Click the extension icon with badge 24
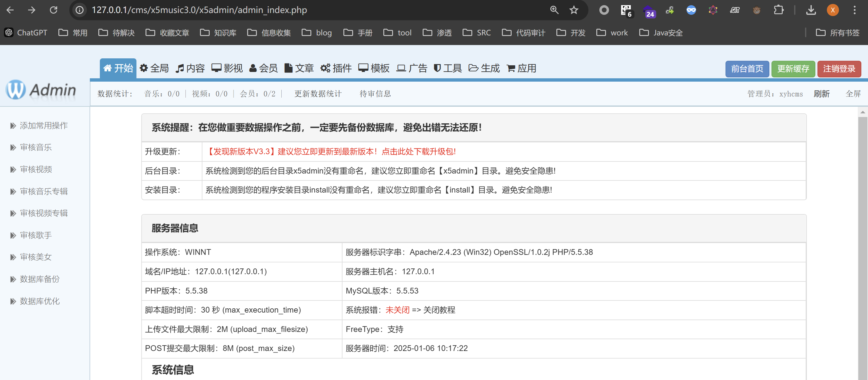The height and width of the screenshot is (380, 868). pyautogui.click(x=649, y=11)
